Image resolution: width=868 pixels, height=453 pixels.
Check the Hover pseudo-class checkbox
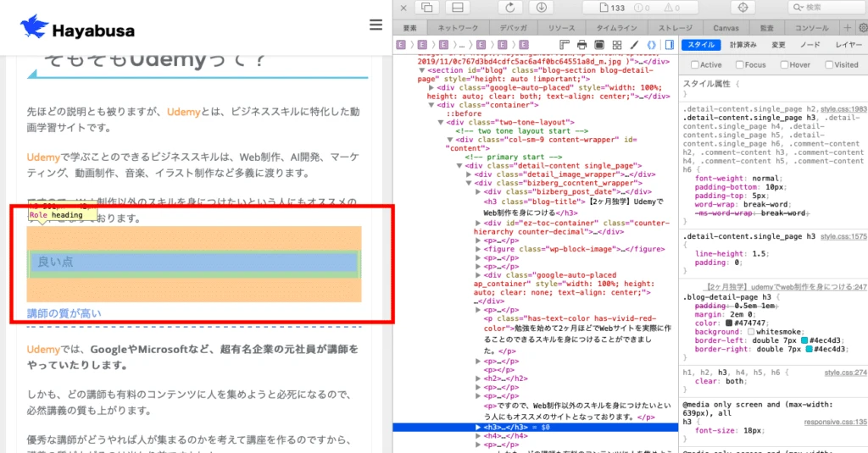[784, 64]
